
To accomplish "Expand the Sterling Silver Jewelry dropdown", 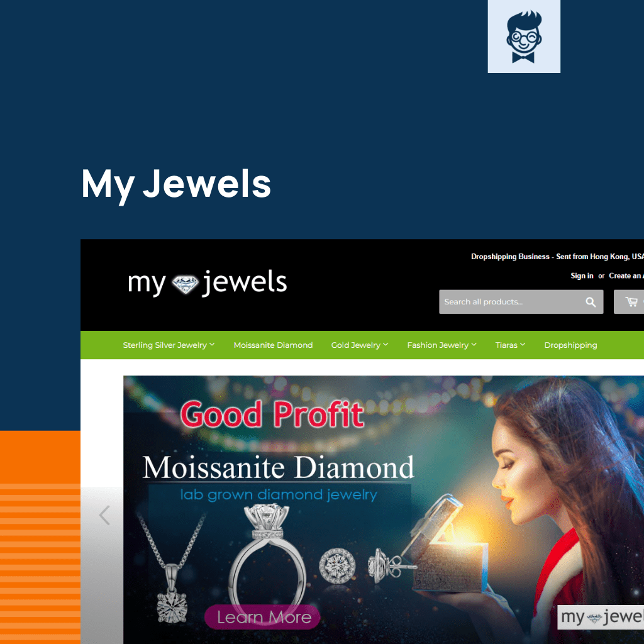I will [x=169, y=345].
